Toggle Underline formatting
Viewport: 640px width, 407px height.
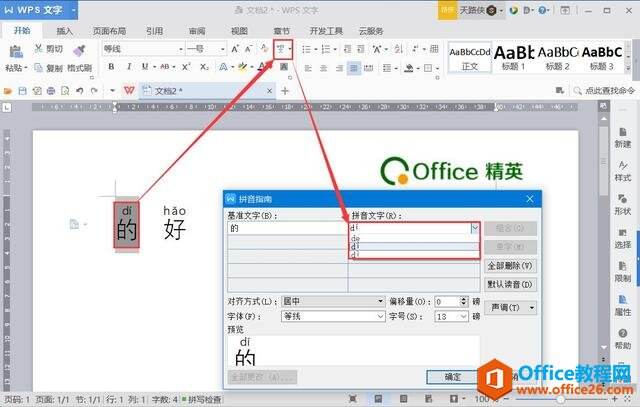144,67
